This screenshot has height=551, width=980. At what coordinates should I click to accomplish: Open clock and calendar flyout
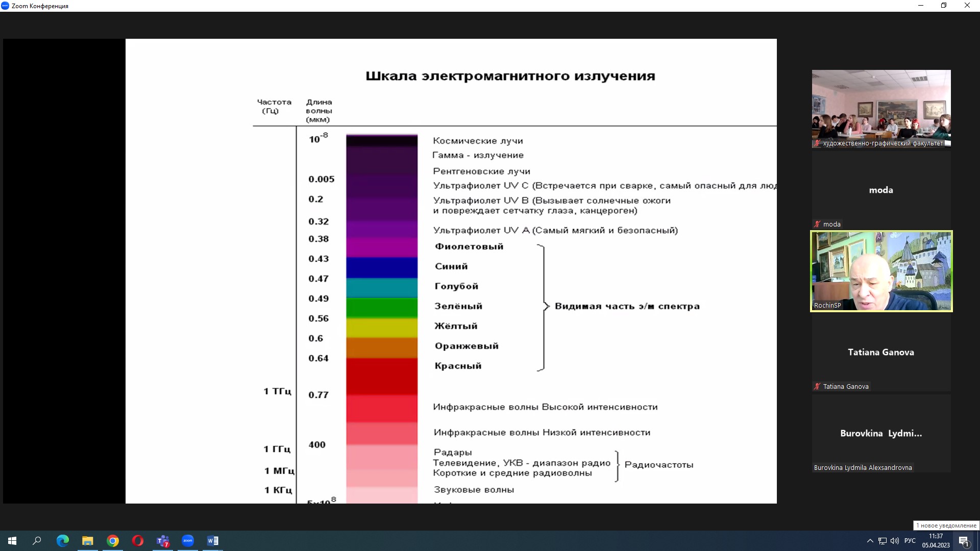936,541
